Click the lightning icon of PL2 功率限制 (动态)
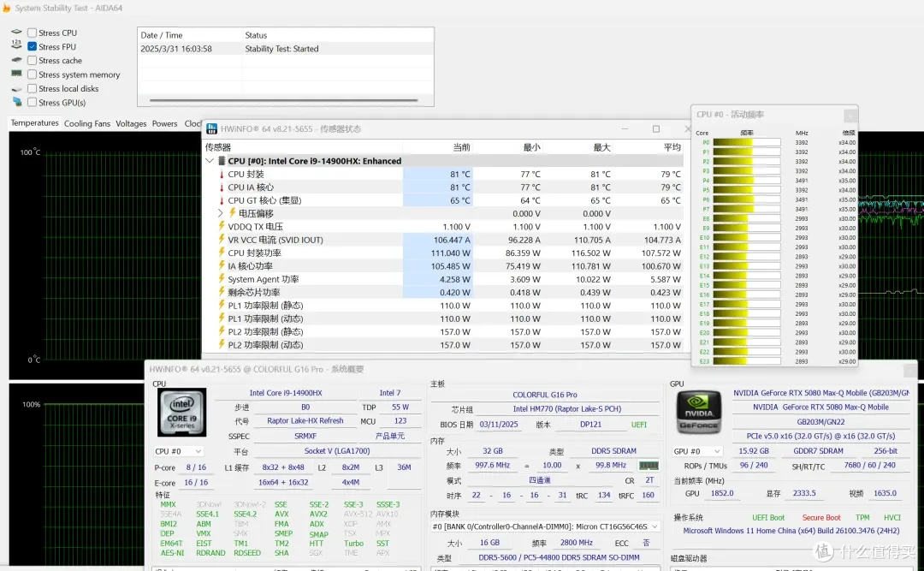 [222, 344]
